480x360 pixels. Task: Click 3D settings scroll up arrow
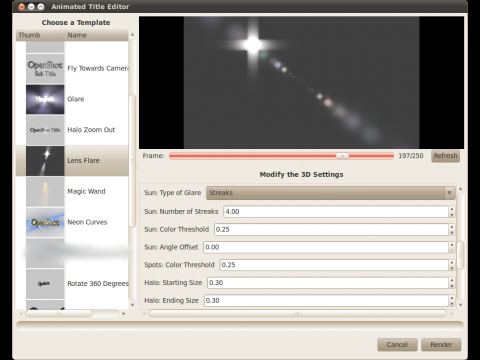[460, 189]
